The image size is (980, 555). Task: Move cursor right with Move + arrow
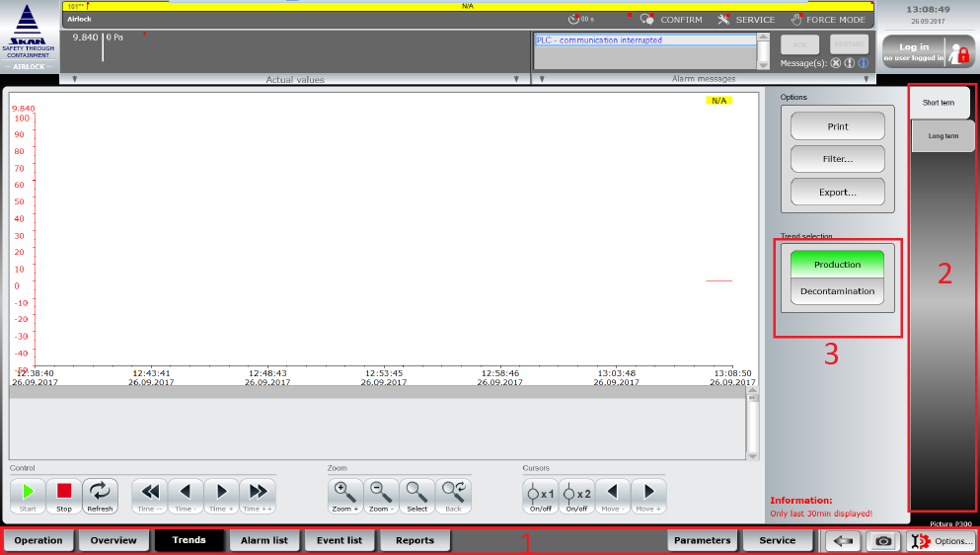coord(648,496)
